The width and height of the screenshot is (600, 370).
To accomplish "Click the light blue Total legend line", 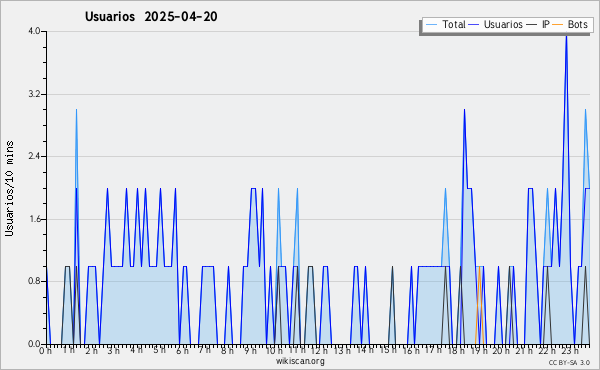I will tap(431, 25).
